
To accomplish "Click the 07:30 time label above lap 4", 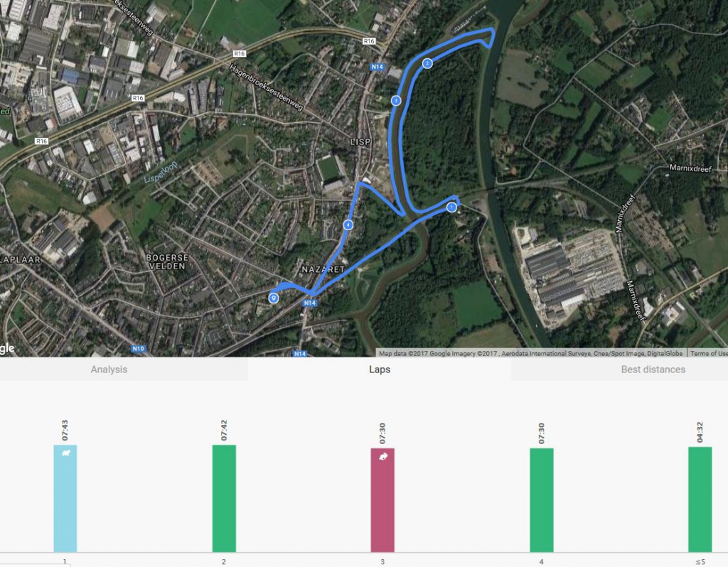I will coord(542,431).
